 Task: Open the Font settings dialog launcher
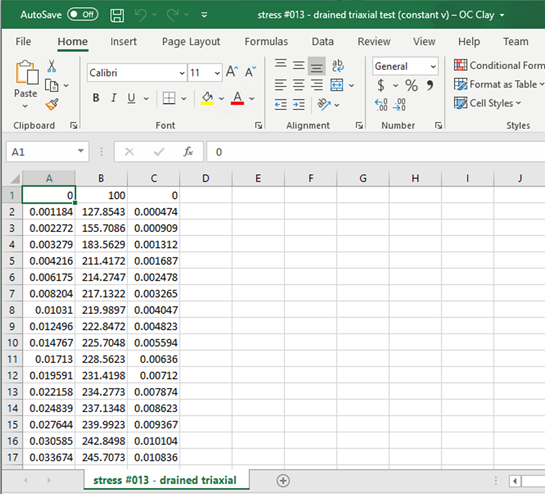(258, 125)
